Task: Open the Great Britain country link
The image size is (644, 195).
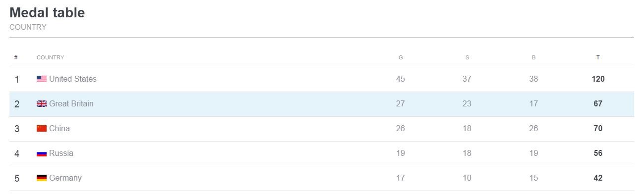Action: 71,104
